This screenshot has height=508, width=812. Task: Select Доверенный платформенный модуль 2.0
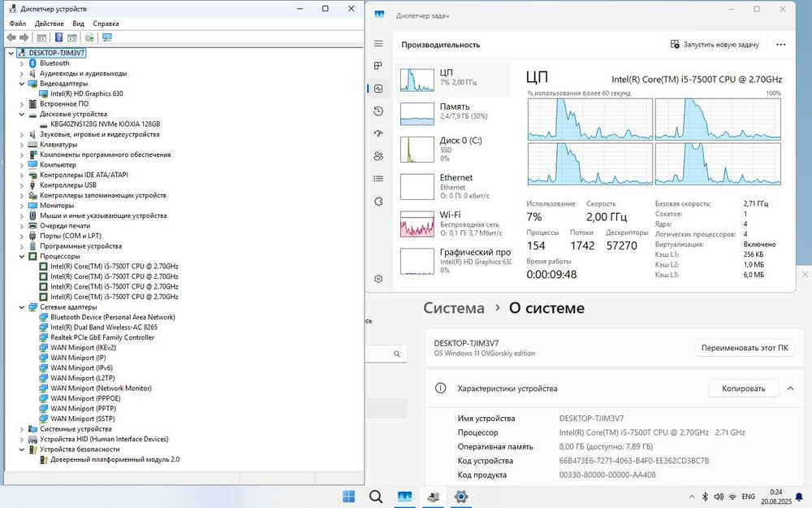tap(114, 459)
